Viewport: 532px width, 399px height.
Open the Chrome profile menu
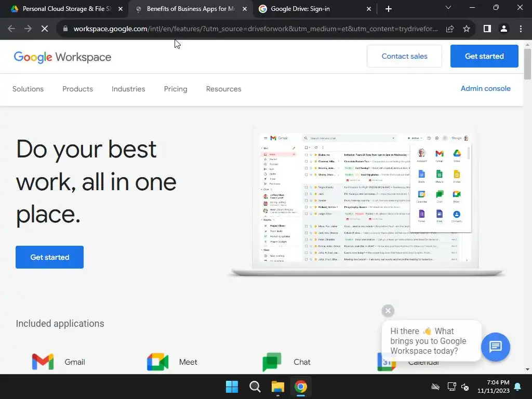pyautogui.click(x=504, y=29)
